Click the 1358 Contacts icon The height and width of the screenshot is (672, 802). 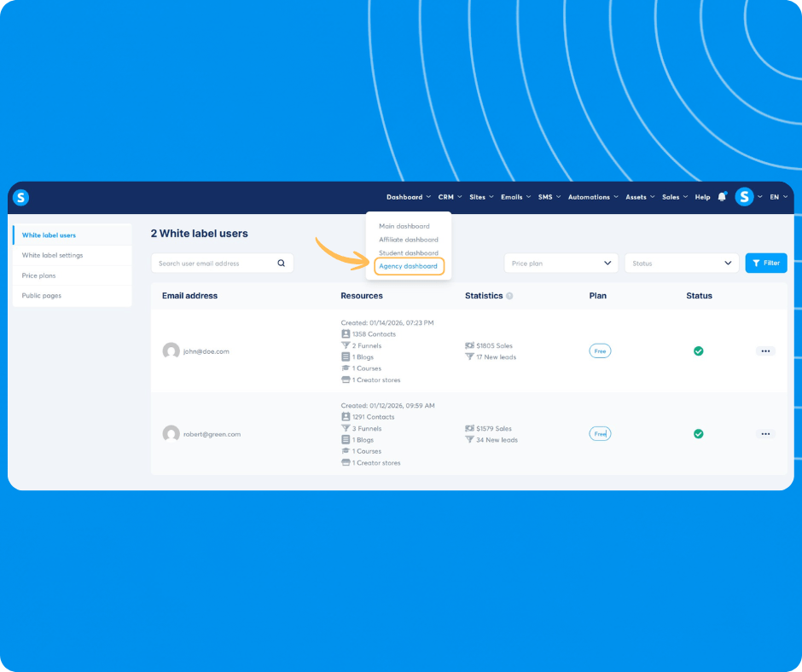tap(346, 334)
